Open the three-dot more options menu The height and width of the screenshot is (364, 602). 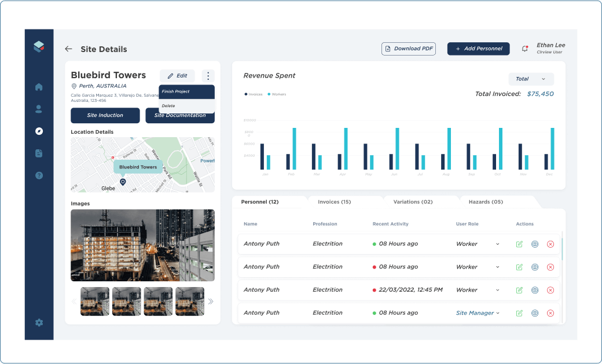pyautogui.click(x=208, y=76)
